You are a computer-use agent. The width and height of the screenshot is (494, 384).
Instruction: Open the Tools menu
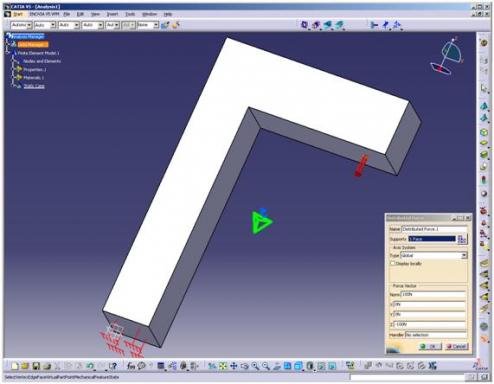130,14
